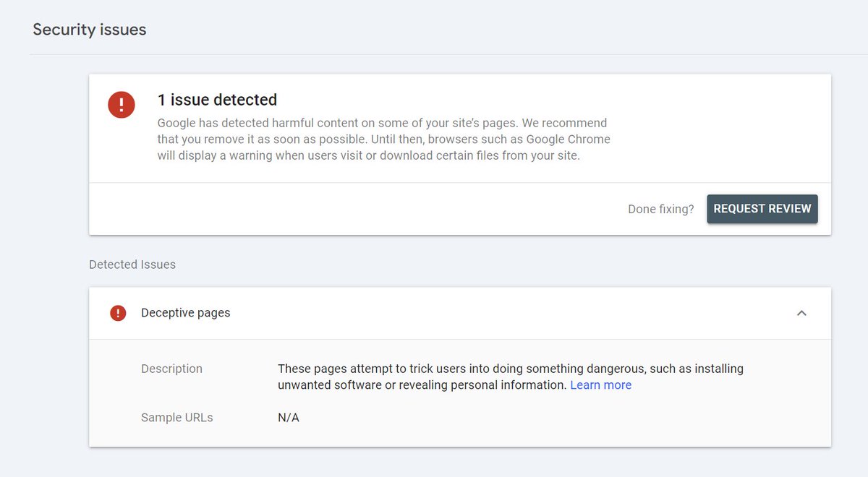Request a review of the fixed issue

click(x=762, y=209)
